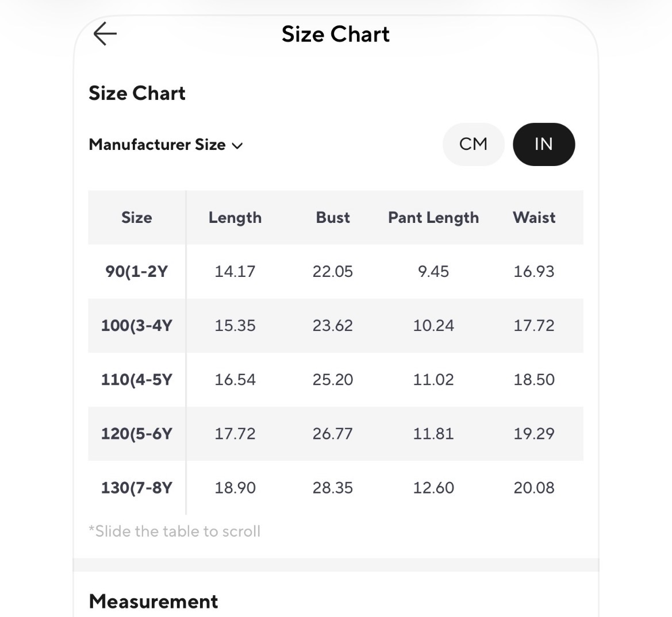This screenshot has height=617, width=672.
Task: Open the Manufacturer Size dropdown
Action: [166, 145]
